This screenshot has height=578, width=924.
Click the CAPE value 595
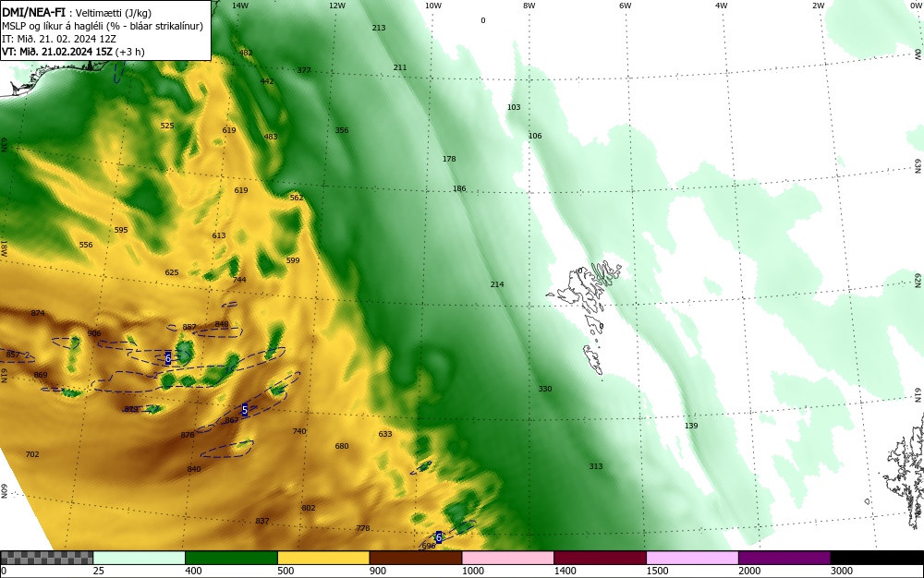[x=121, y=230]
